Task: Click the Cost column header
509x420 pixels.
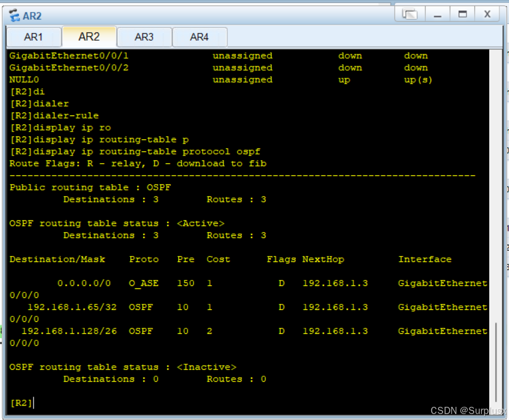Action: (x=218, y=259)
